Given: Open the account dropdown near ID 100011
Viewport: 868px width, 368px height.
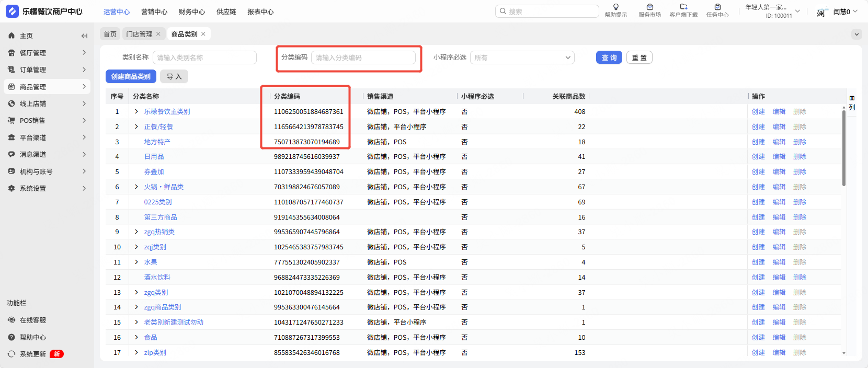Looking at the screenshot, I should pyautogui.click(x=797, y=11).
